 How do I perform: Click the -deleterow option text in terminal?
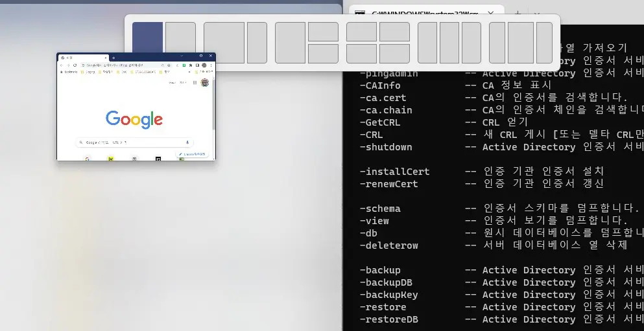(389, 245)
